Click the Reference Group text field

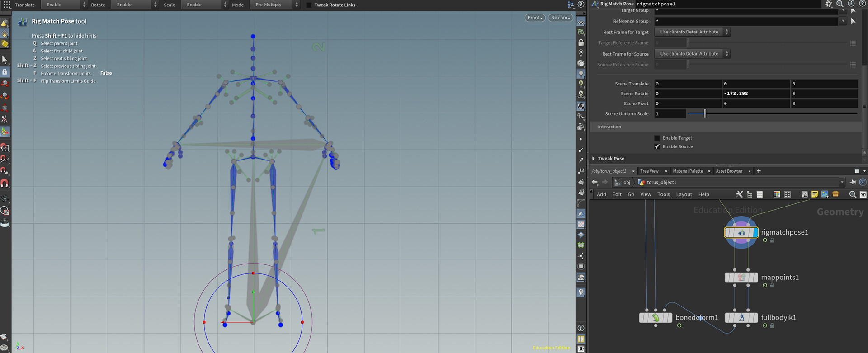tap(746, 21)
